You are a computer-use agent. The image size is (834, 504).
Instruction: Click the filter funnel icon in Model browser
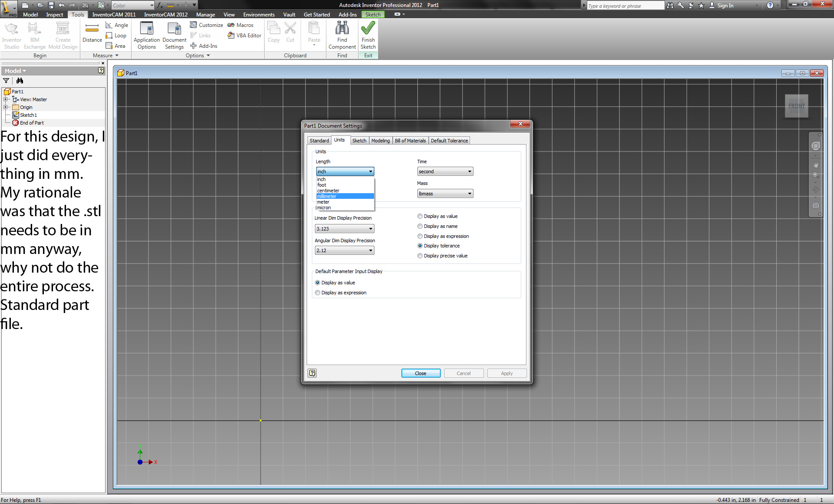(6, 80)
